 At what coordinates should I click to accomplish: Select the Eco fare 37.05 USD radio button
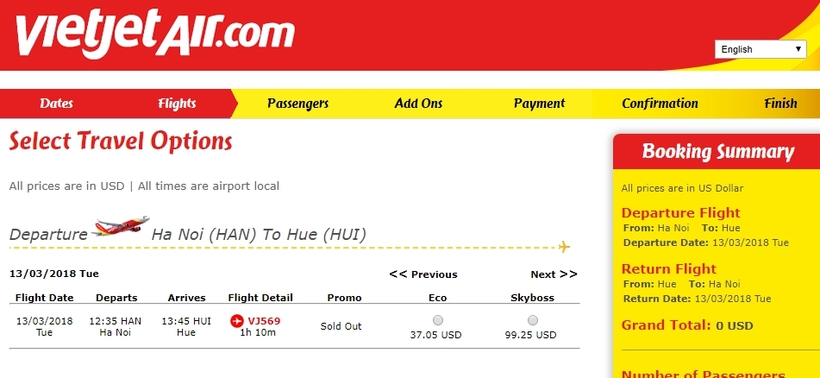coord(438,320)
